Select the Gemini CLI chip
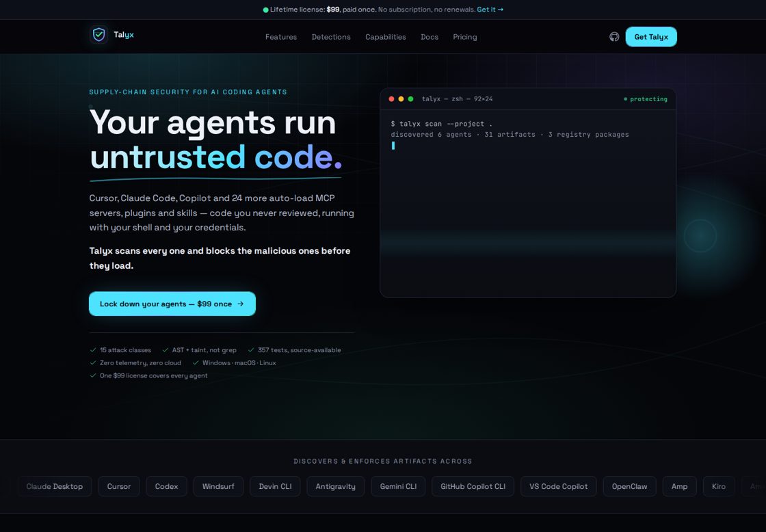The height and width of the screenshot is (532, 766). point(398,486)
